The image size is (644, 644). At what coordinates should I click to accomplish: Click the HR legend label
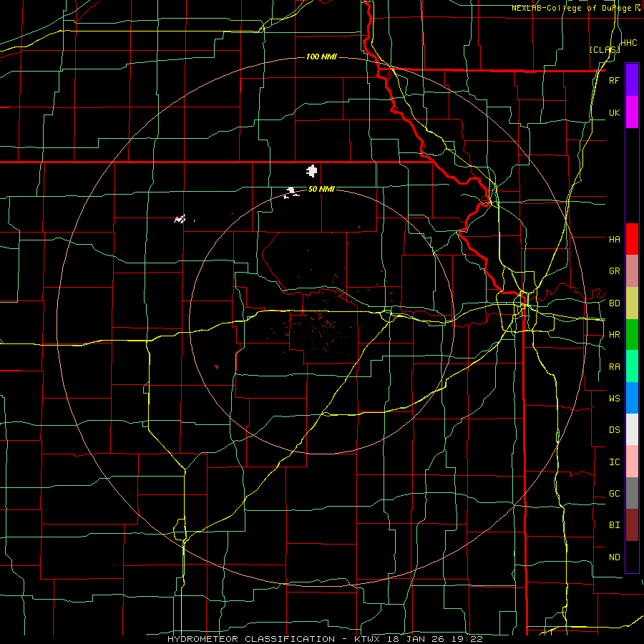pyautogui.click(x=614, y=335)
